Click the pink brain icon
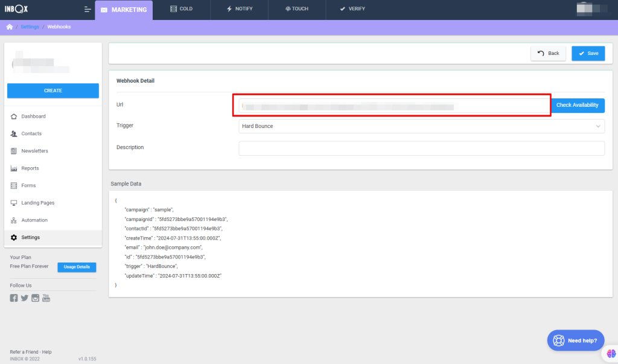 click(611, 354)
